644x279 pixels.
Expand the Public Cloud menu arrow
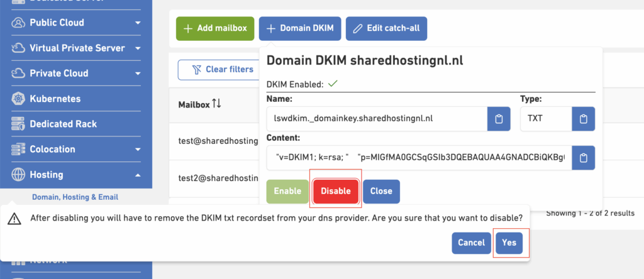click(138, 23)
